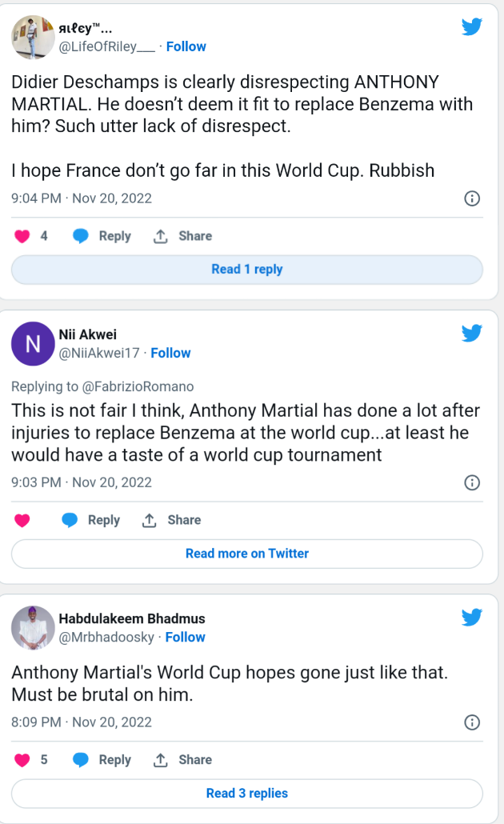Viewport: 504px width, 824px height.
Task: Share Nii Akwei's tweet
Action: [x=171, y=520]
